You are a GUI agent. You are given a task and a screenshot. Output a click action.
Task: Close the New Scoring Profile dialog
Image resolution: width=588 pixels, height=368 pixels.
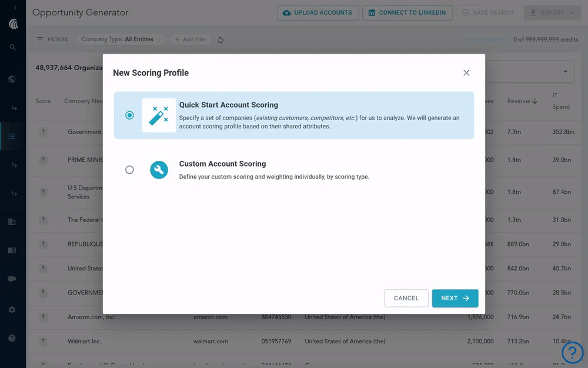[466, 73]
